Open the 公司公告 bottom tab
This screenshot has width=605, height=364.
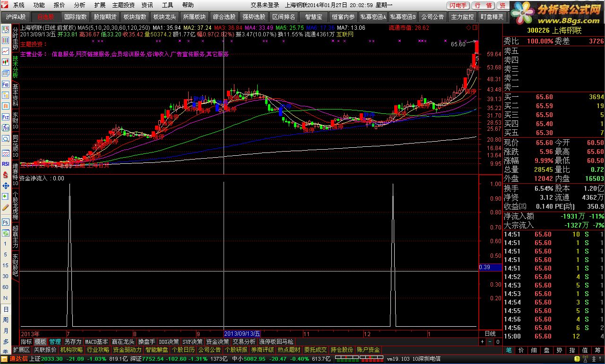(x=209, y=350)
